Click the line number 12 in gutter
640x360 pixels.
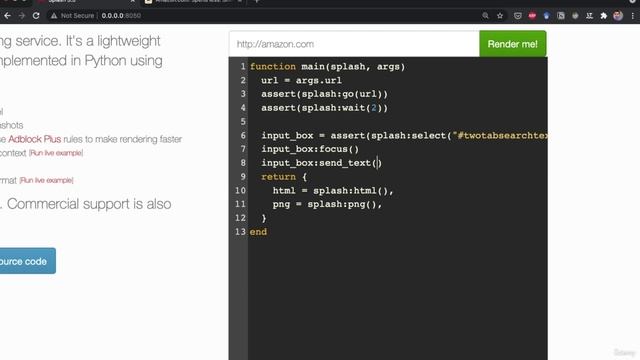click(x=240, y=218)
